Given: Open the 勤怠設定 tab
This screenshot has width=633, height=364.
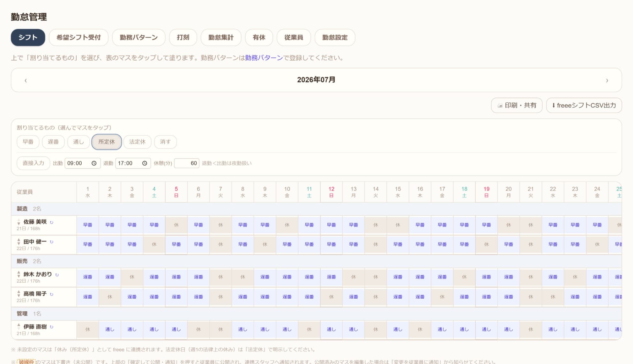Looking at the screenshot, I should click(335, 37).
